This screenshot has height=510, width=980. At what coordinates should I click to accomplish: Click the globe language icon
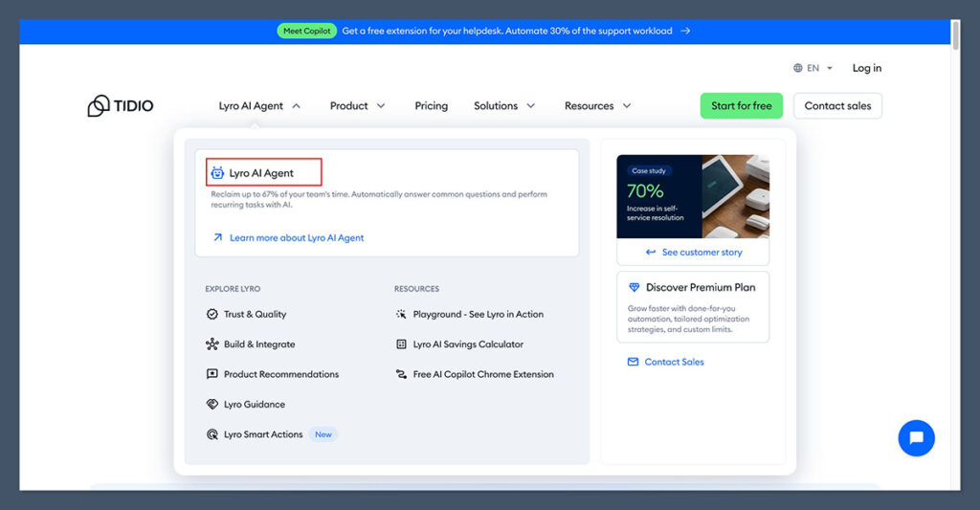click(798, 68)
